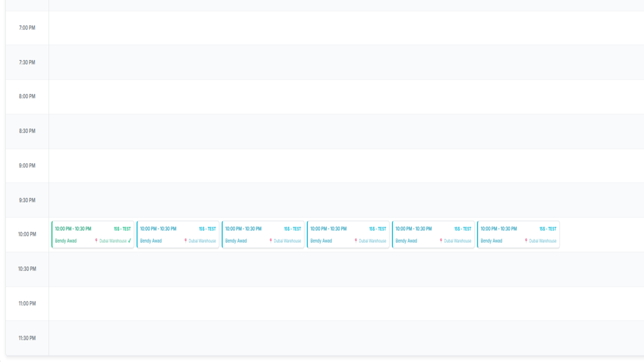This screenshot has width=644, height=362.
Task: Click the 10:30 PM label in the time column
Action: pyautogui.click(x=27, y=269)
